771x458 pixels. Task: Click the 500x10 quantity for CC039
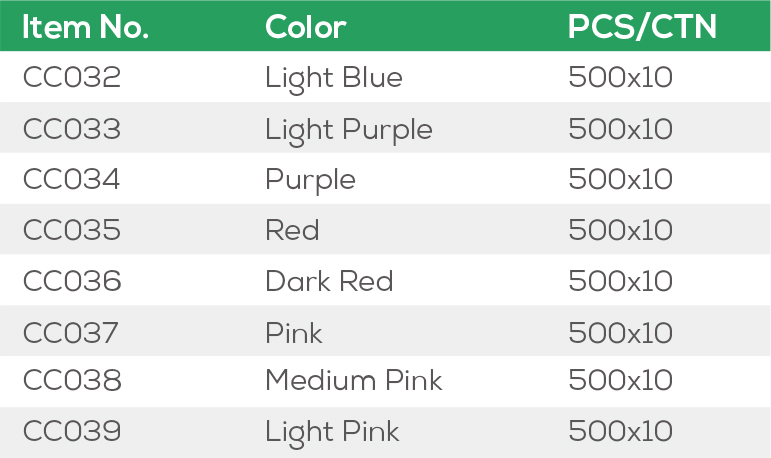tap(620, 432)
